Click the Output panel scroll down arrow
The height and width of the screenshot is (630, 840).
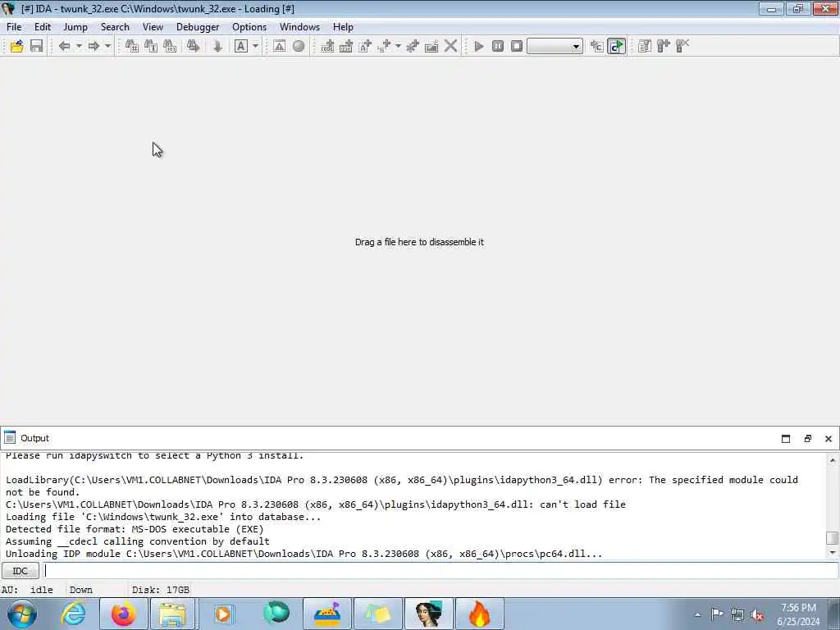tap(832, 552)
